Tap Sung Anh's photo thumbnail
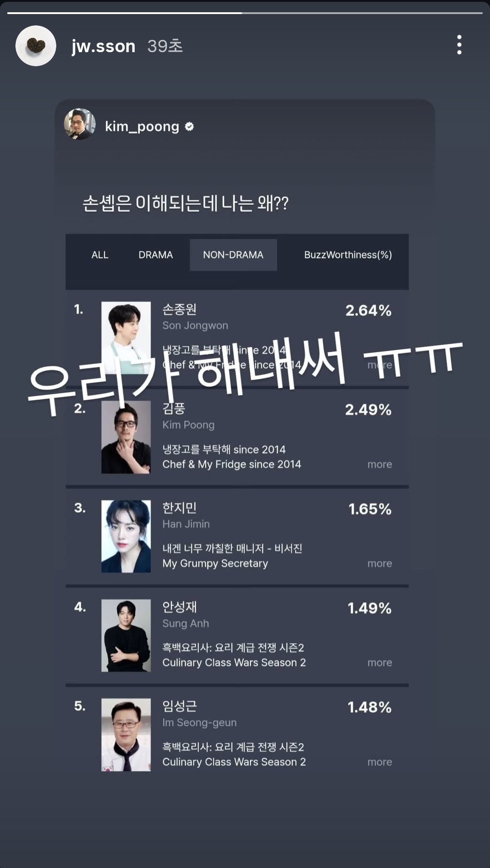This screenshot has width=490, height=868. (x=126, y=635)
